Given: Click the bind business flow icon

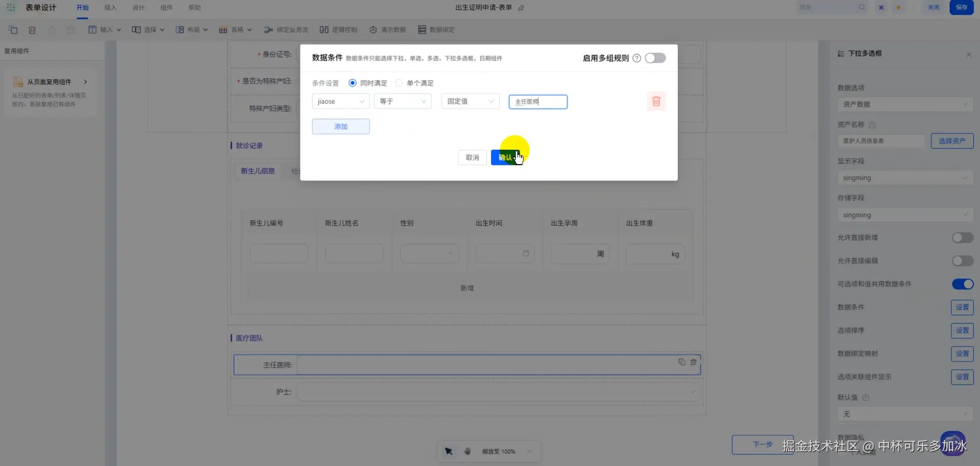Looking at the screenshot, I should point(269,30).
